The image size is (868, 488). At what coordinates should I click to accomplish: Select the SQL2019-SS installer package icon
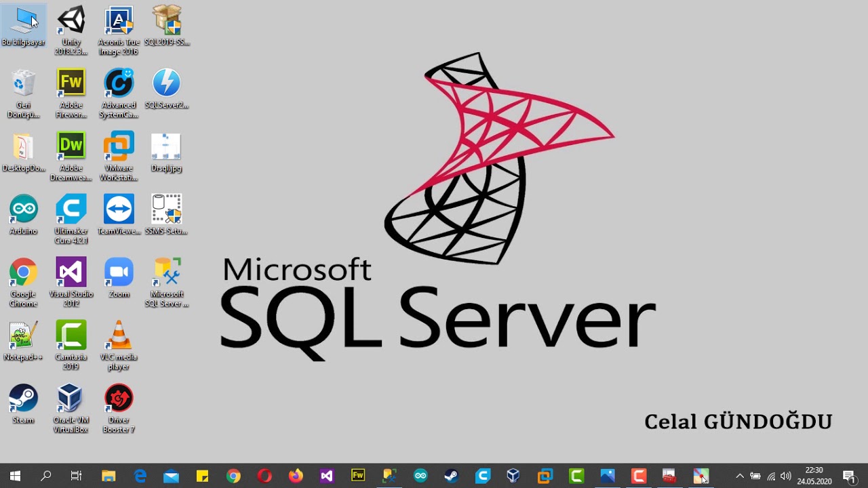point(167,26)
